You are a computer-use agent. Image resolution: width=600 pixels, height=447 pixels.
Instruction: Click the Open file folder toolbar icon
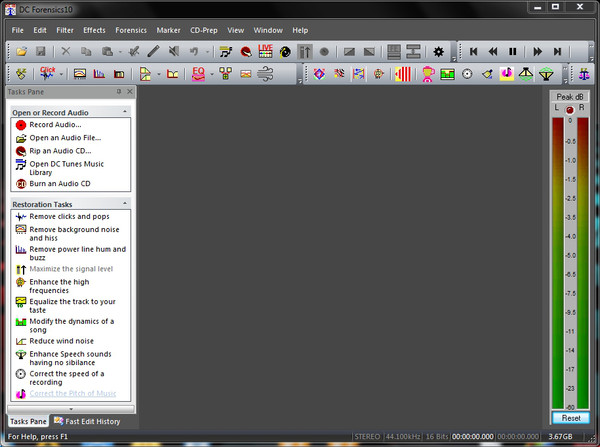(21, 51)
